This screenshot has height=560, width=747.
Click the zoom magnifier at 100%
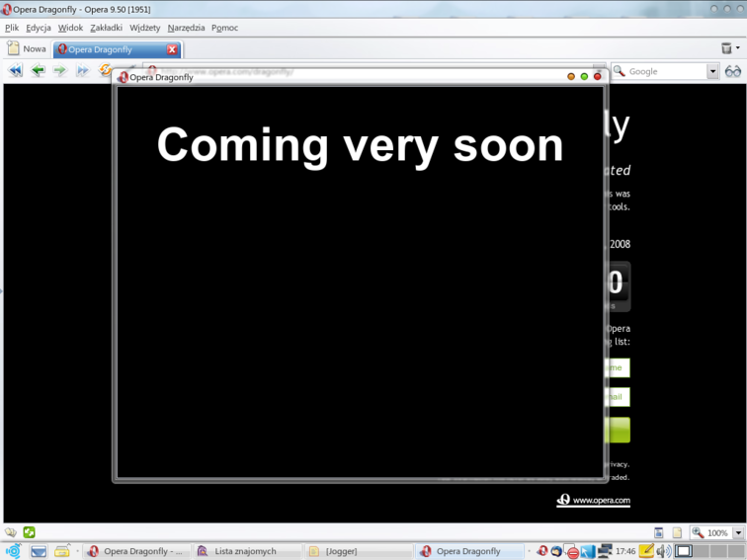pyautogui.click(x=698, y=532)
